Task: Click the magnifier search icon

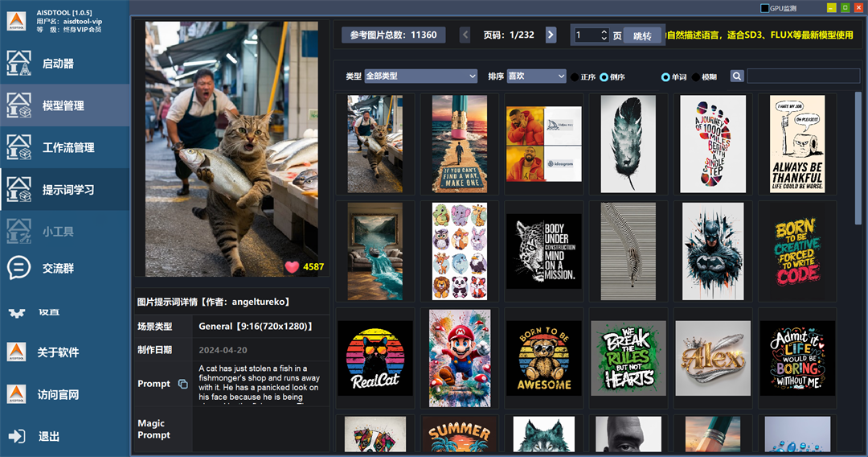Action: coord(737,76)
